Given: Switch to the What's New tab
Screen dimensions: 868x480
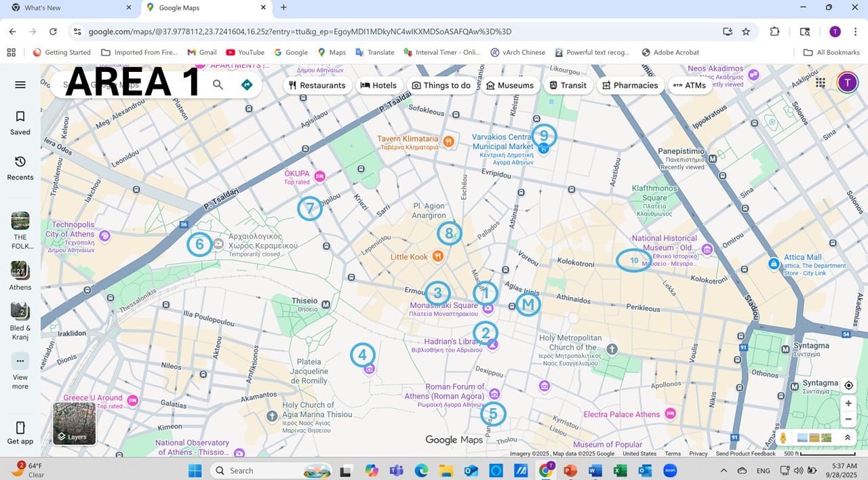Looking at the screenshot, I should pos(71,8).
